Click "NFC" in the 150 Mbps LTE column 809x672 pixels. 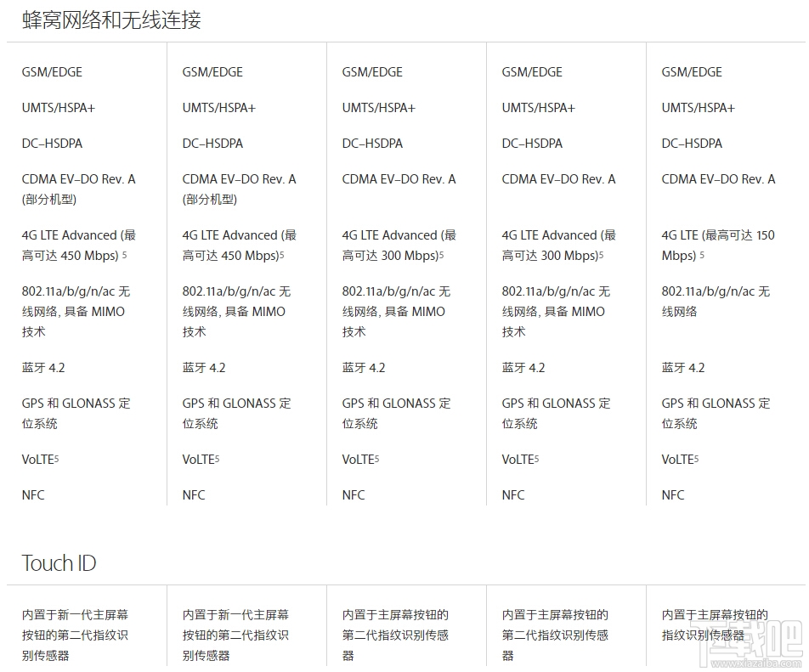[673, 495]
